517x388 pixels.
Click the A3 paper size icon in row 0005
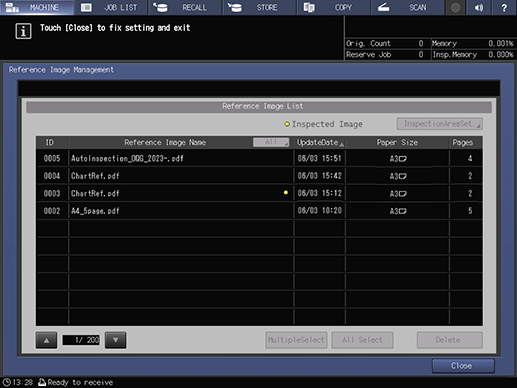click(x=398, y=159)
